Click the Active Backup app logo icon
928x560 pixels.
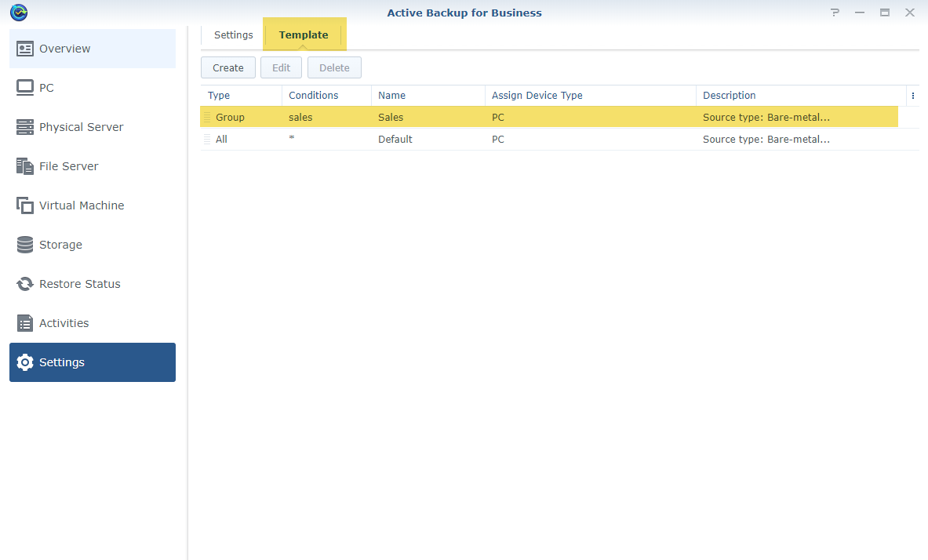19,12
